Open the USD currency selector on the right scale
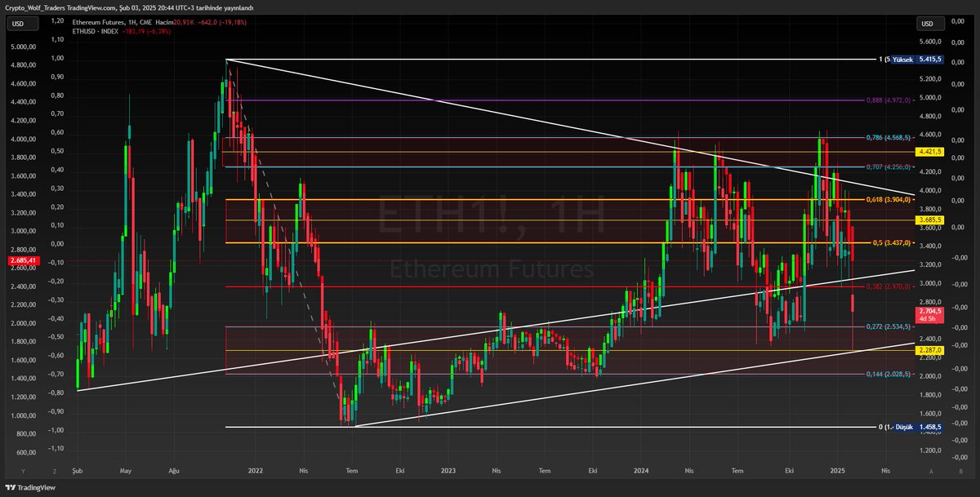980x497 pixels. (929, 24)
